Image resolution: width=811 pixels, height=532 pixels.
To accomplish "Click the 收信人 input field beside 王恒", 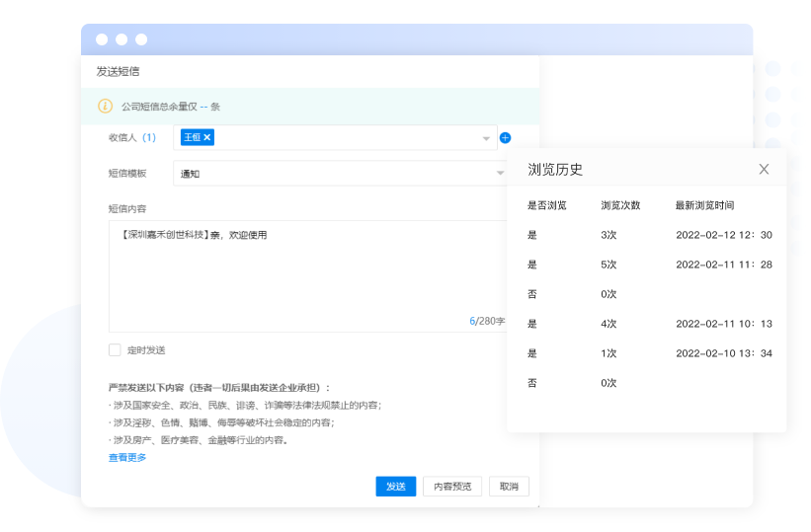I will click(x=346, y=138).
